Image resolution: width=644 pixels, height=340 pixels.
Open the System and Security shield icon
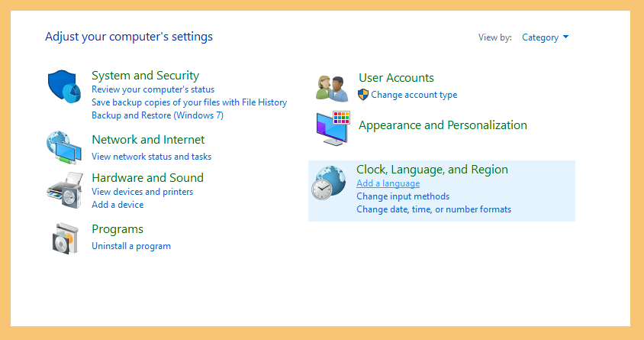click(64, 86)
